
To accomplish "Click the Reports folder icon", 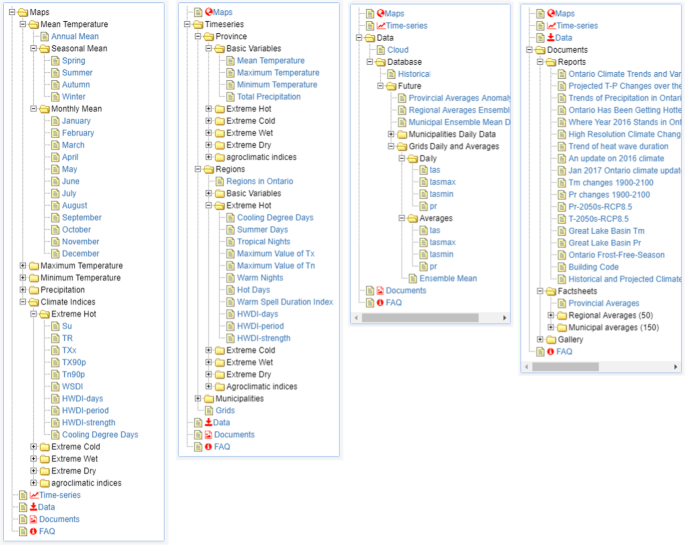I will point(551,62).
